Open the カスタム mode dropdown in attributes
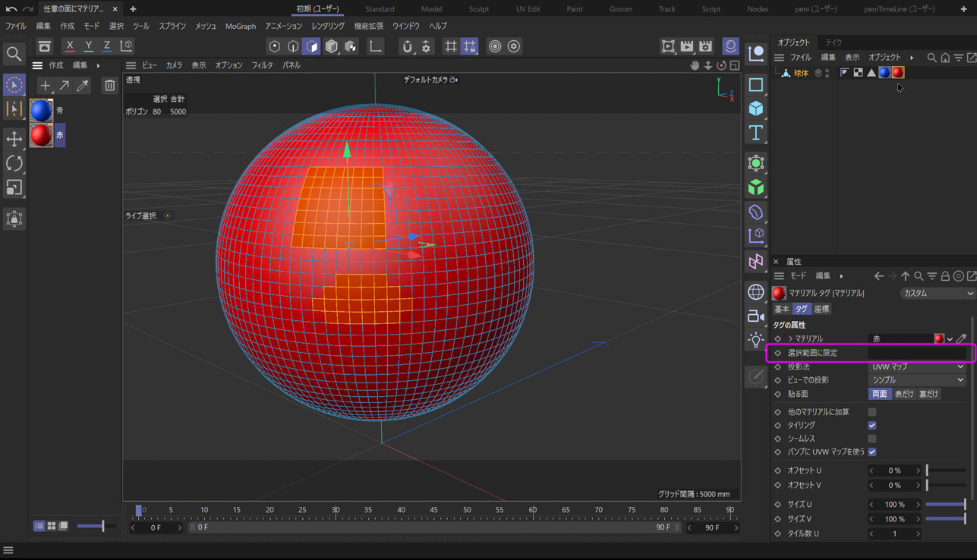 (x=938, y=293)
